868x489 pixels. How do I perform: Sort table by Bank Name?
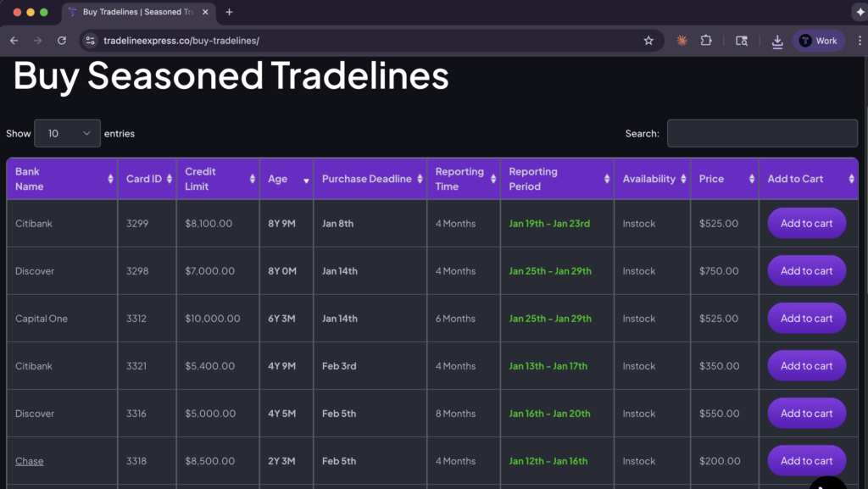coord(62,179)
